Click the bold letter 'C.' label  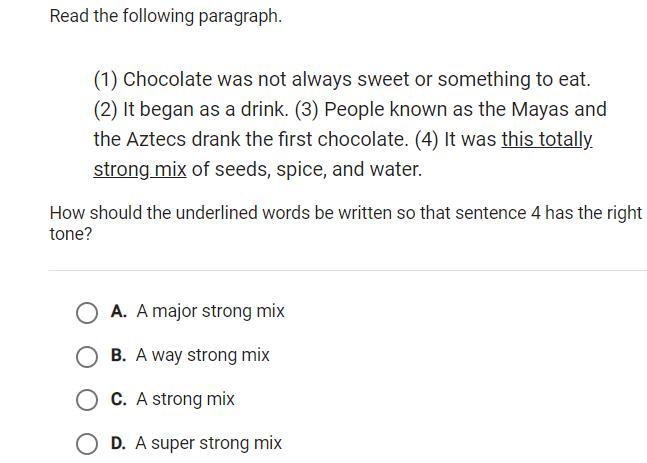(119, 399)
